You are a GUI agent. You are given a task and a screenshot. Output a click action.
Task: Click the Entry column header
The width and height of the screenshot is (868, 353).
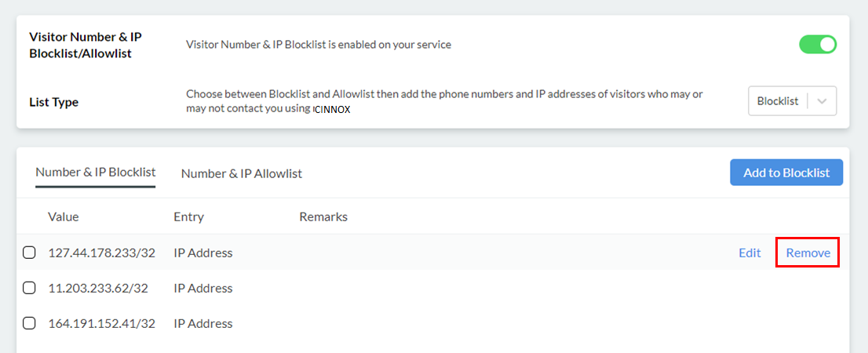tap(188, 217)
